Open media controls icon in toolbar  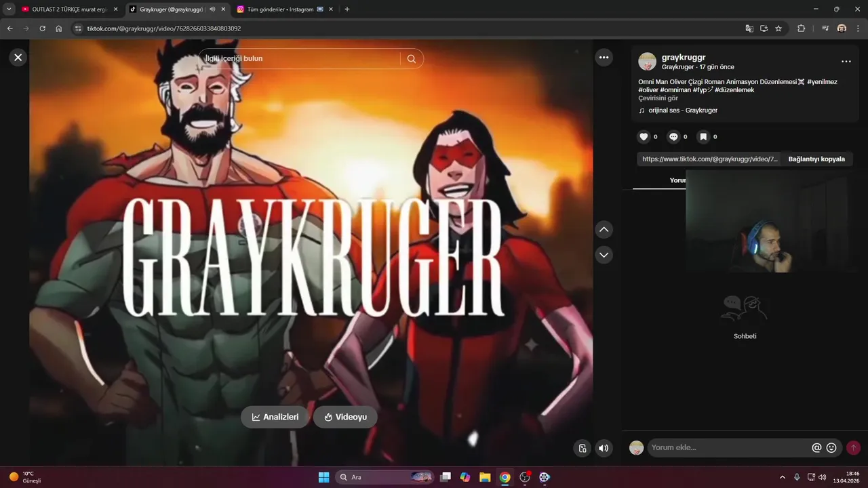click(825, 28)
